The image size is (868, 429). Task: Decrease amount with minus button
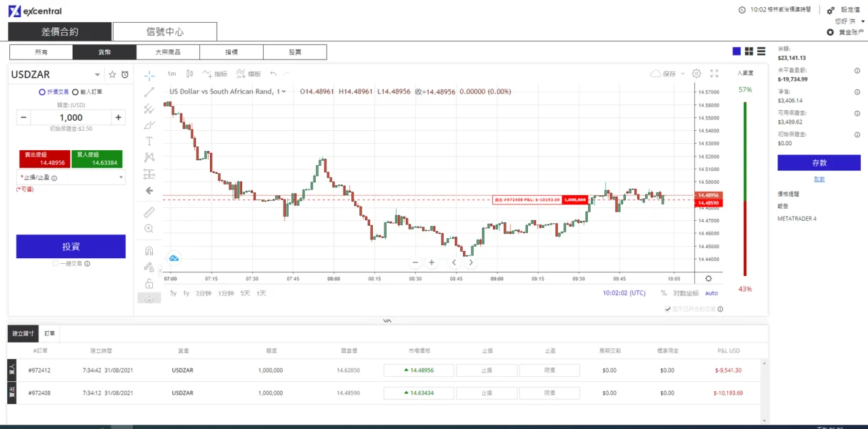24,117
